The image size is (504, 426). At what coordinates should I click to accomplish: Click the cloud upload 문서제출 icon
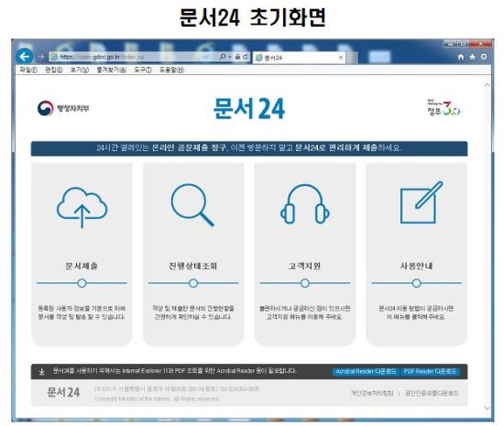point(82,207)
